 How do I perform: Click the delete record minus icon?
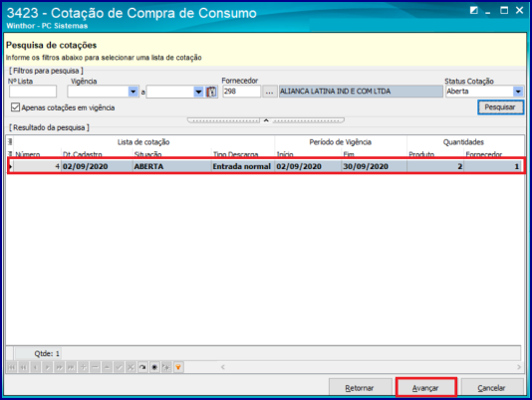[x=95, y=367]
